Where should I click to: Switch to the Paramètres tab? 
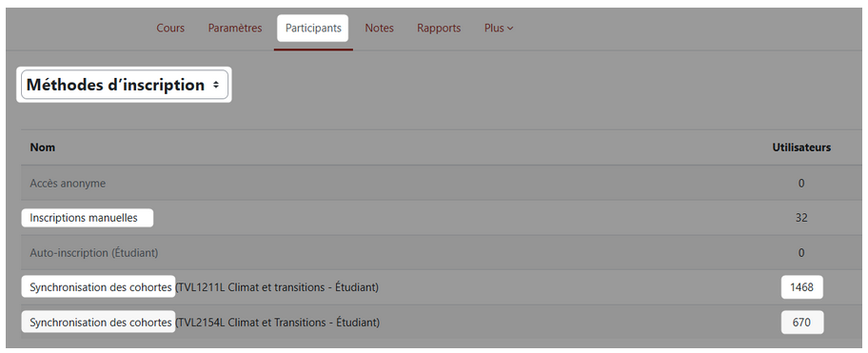pos(235,29)
